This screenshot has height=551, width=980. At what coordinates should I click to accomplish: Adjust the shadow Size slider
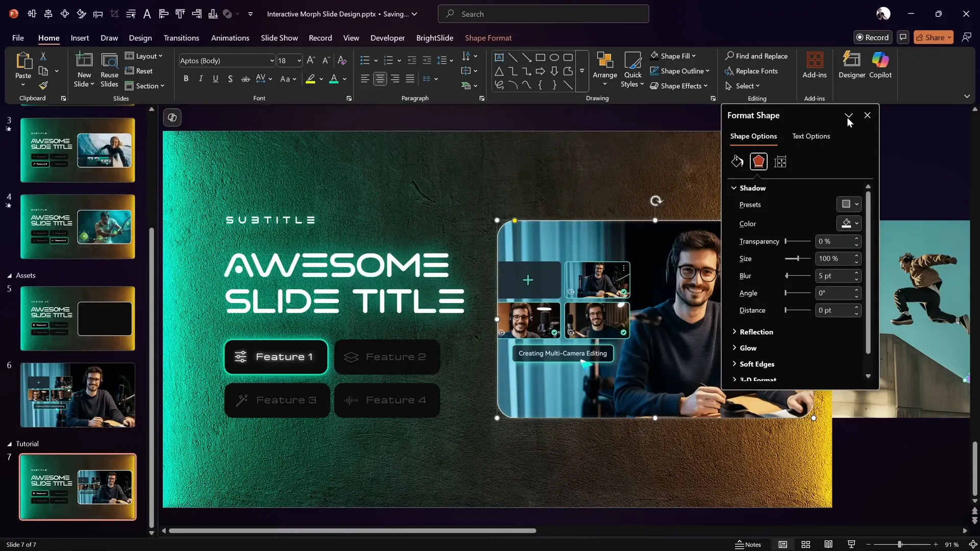798,259
